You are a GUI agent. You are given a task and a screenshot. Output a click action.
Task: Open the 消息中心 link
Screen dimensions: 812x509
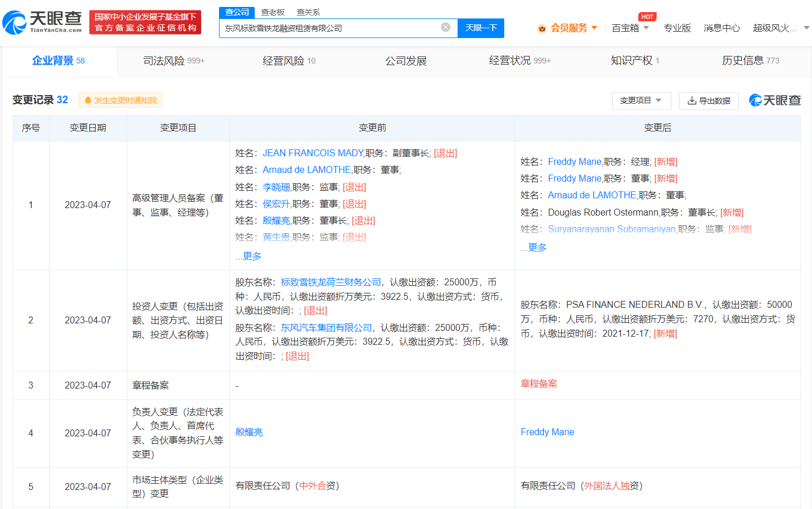pos(722,28)
